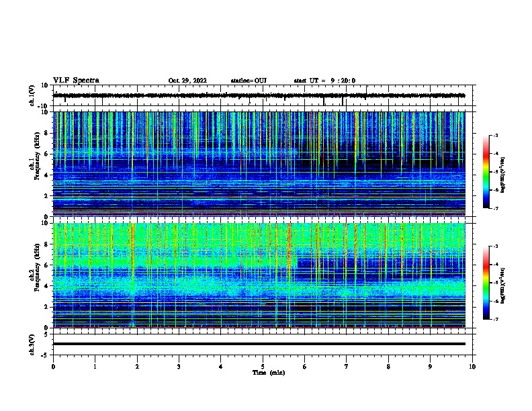The image size is (532, 411).
Task: Click time axis tick label 10
Action: 472,367
